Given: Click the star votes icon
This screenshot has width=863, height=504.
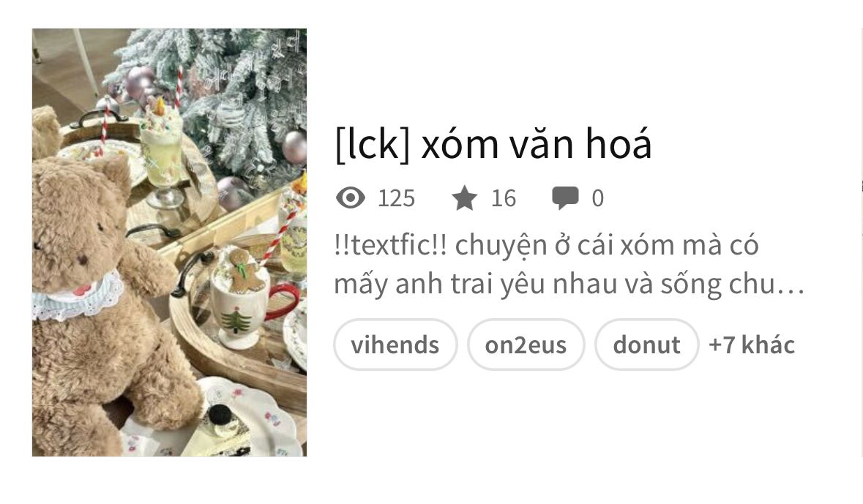Looking at the screenshot, I should (x=465, y=198).
